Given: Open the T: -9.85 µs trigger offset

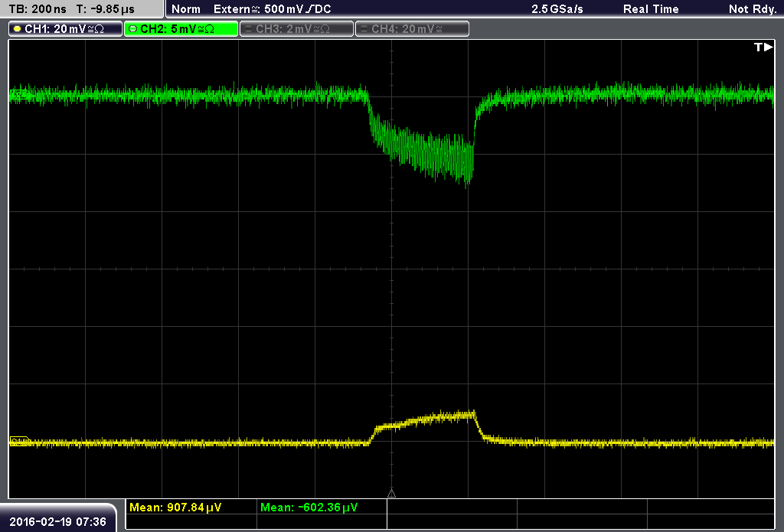Looking at the screenshot, I should coord(105,9).
